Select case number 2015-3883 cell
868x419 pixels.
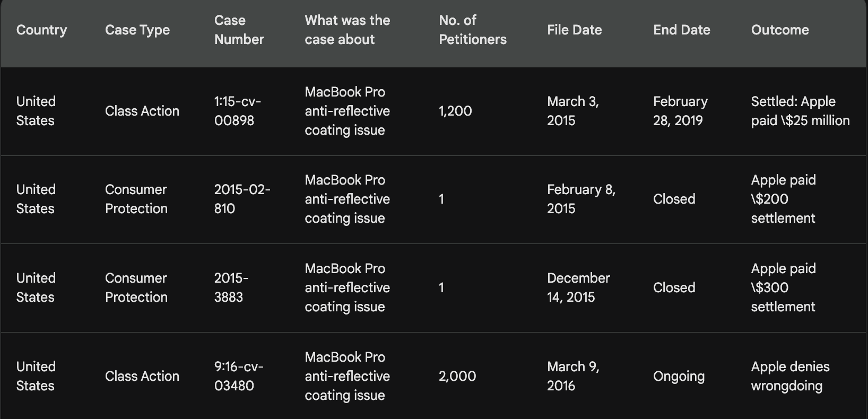coord(231,287)
